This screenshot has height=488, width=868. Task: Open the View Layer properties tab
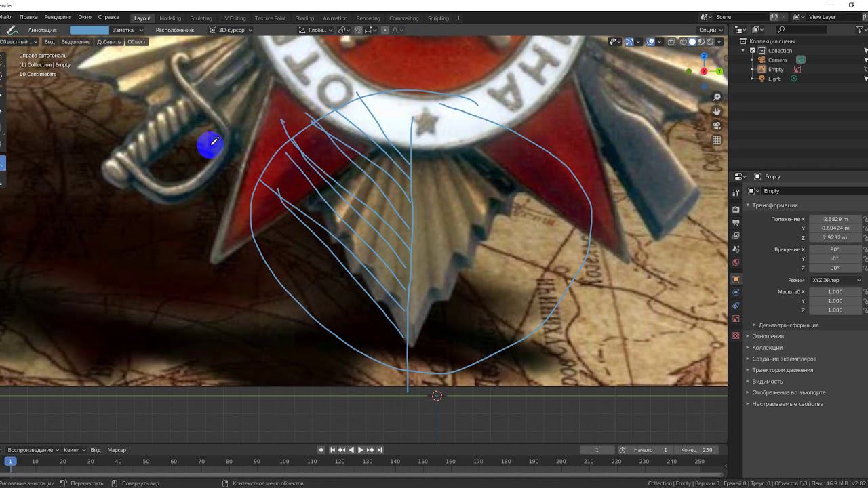pyautogui.click(x=736, y=236)
